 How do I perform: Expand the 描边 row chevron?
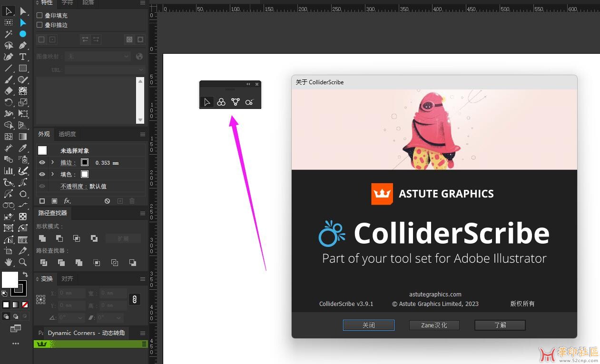[53, 163]
